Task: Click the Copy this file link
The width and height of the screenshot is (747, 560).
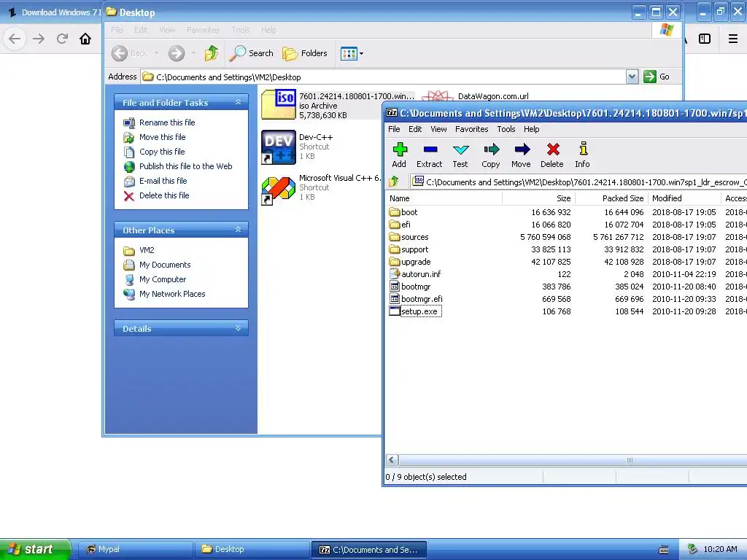Action: (162, 152)
